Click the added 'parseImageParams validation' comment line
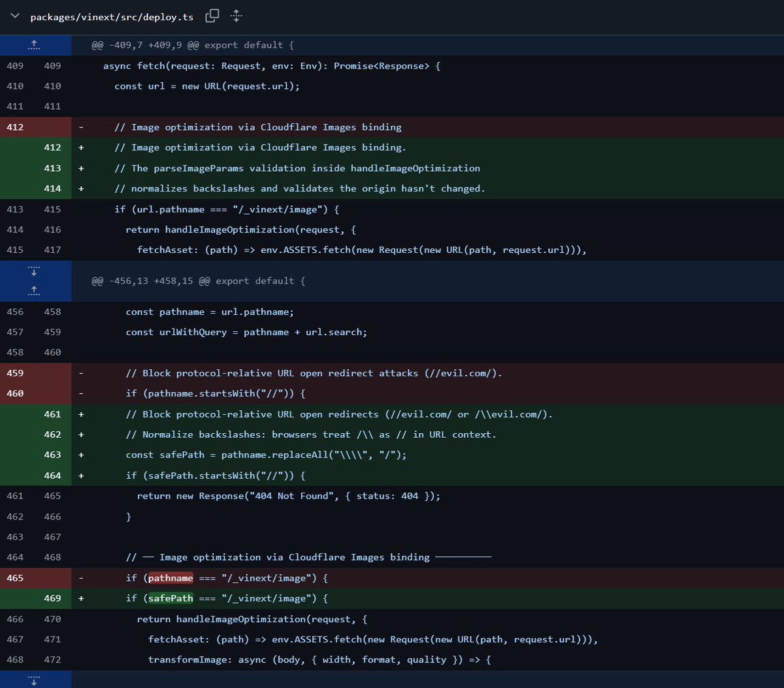784x688 pixels. pyautogui.click(x=297, y=169)
